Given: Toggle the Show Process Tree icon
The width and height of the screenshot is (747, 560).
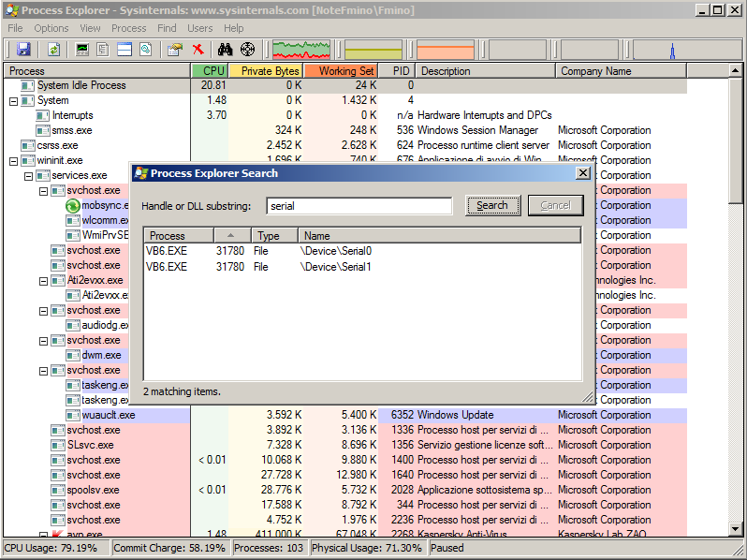Looking at the screenshot, I should click(103, 49).
